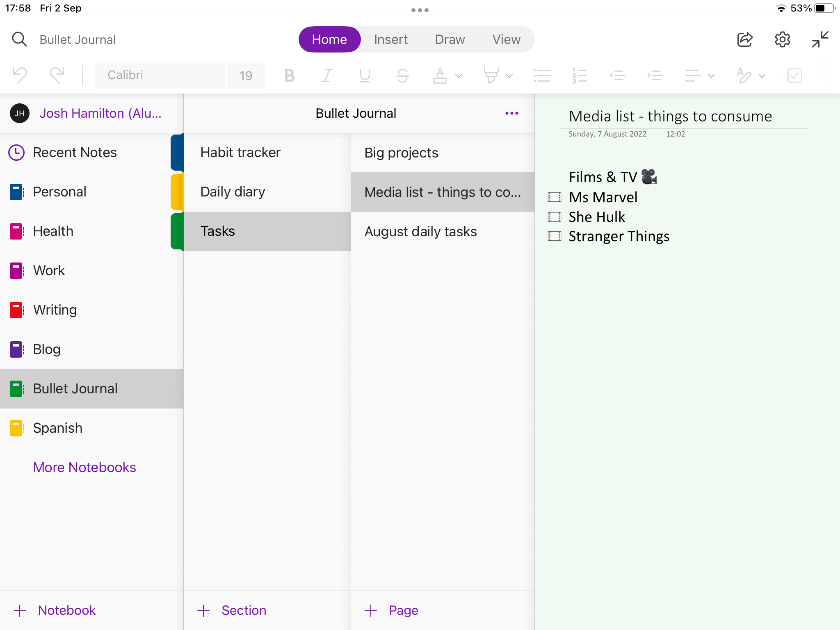Open the Daily diary section
This screenshot has width=840, height=630.
[x=267, y=192]
